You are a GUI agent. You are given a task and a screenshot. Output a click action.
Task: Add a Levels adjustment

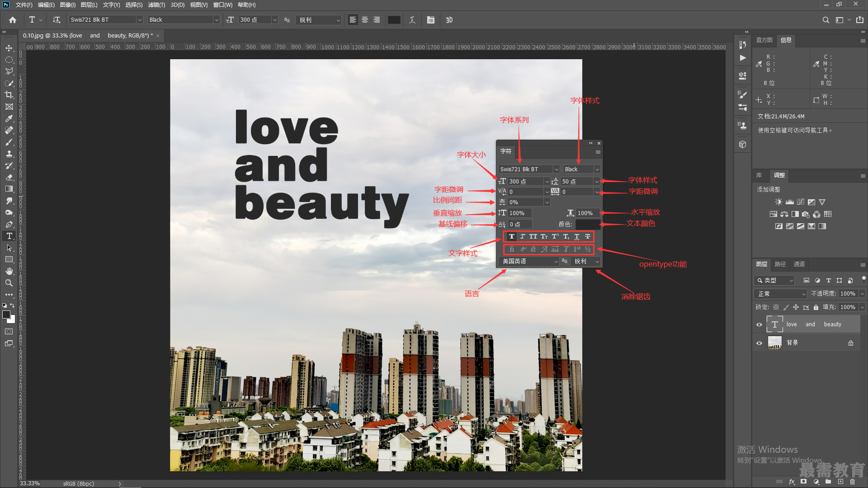[x=790, y=202]
